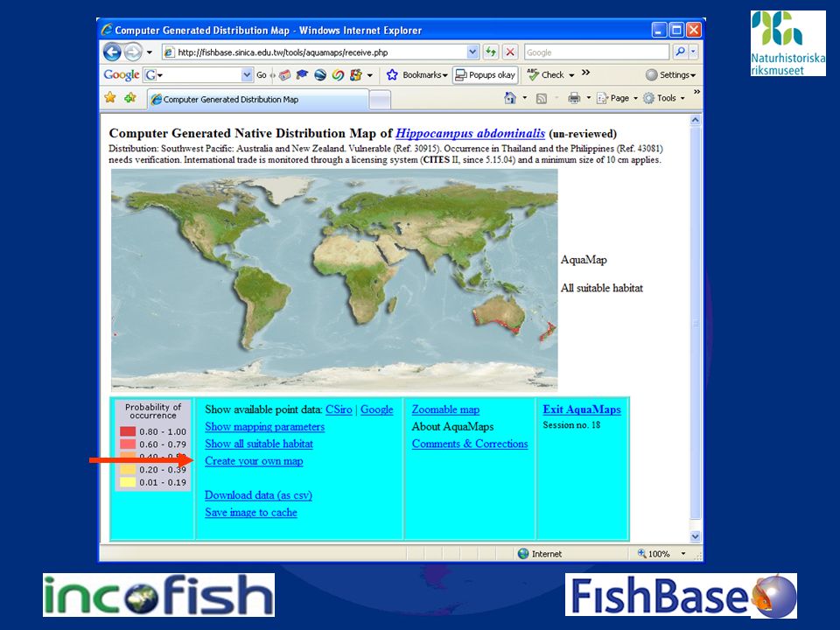Click the Internet Explorer title bar icon
Image resolution: width=840 pixels, height=630 pixels.
coord(107,30)
